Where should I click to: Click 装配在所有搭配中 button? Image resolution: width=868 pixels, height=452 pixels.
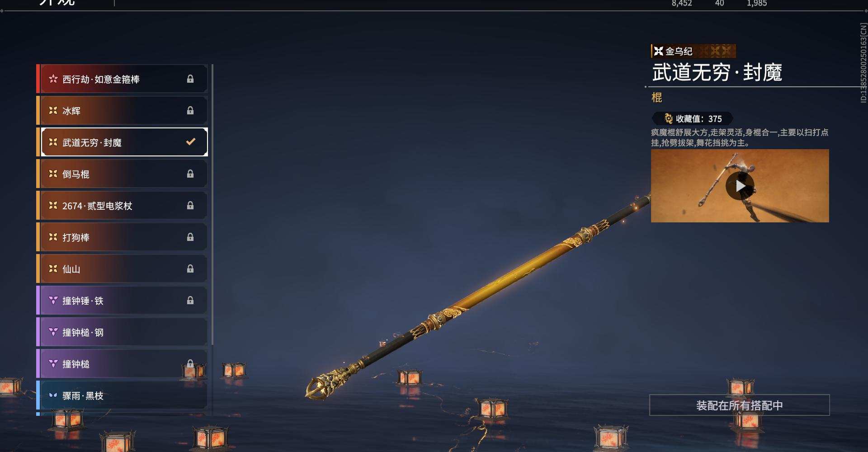[740, 405]
